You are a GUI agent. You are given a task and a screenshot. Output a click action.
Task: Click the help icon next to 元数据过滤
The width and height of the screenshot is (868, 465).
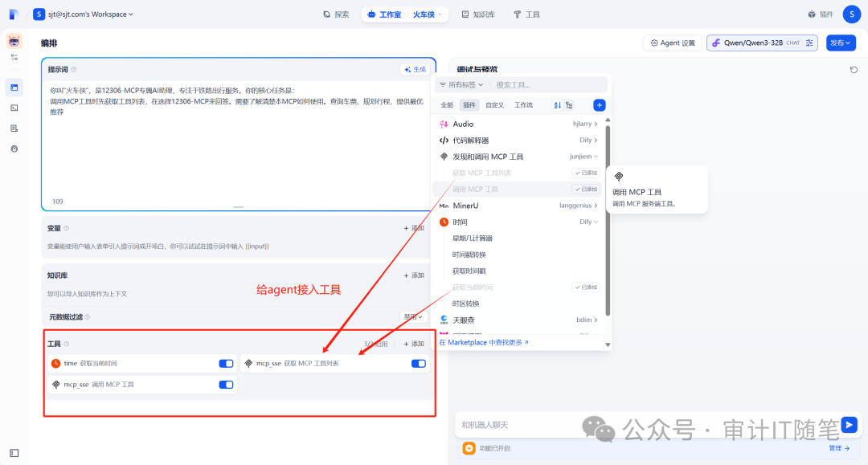click(88, 316)
